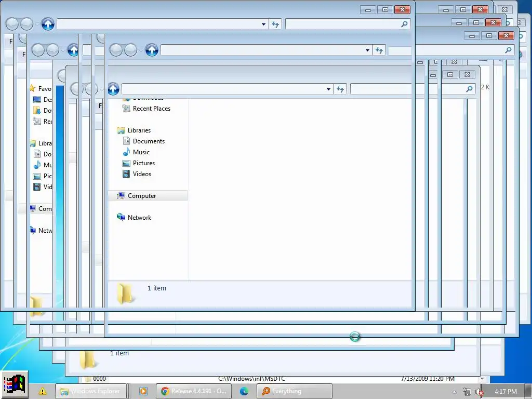Click the network icon in the system tray
This screenshot has height=399, width=532.
tap(467, 392)
